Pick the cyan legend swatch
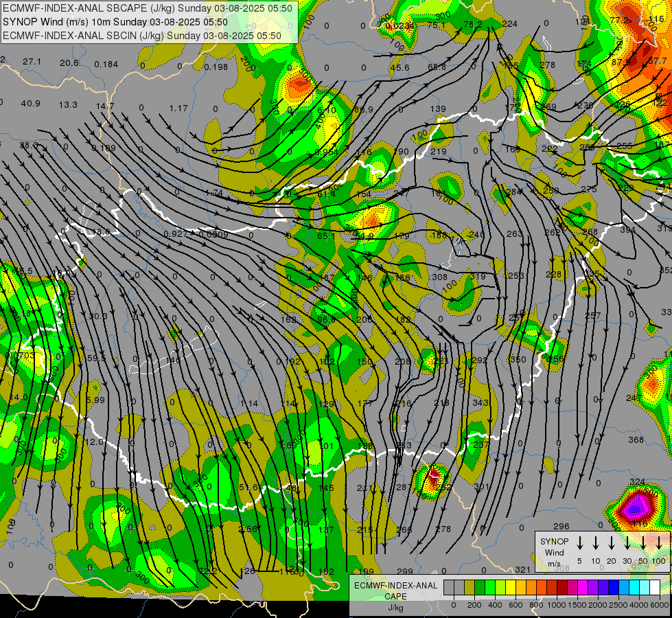This screenshot has width=672, height=618. (634, 588)
